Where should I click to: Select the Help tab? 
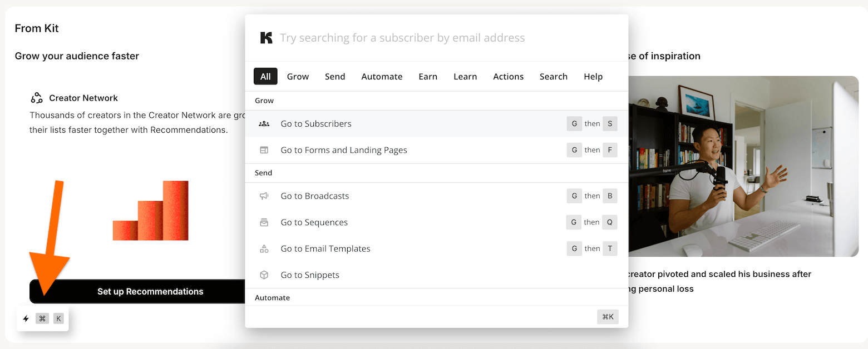[x=593, y=77]
